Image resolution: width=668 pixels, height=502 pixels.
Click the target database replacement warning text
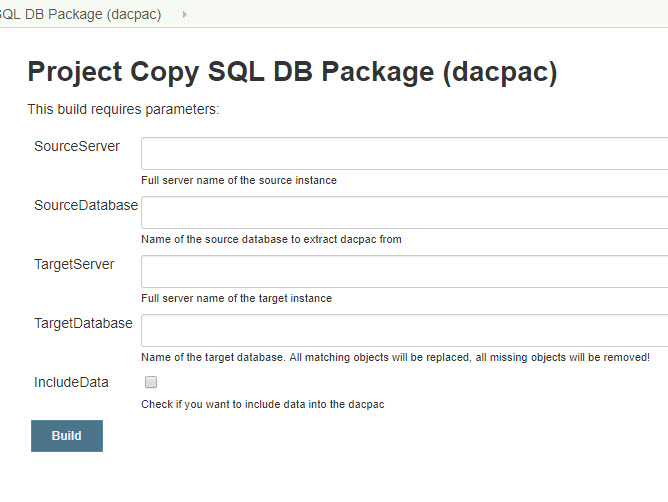pos(395,357)
